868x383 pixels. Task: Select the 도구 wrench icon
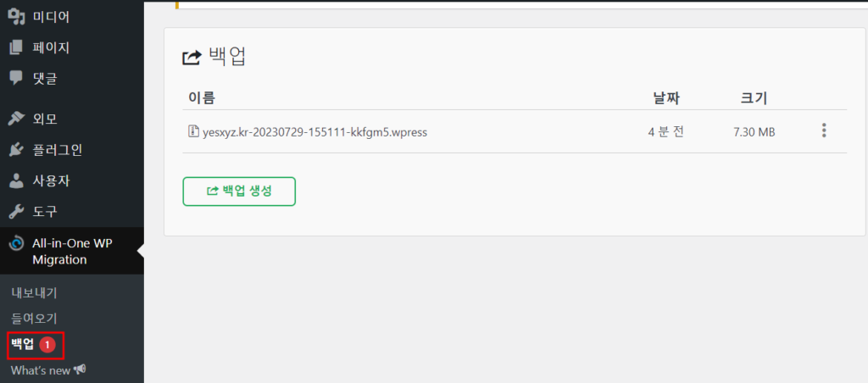coord(17,212)
